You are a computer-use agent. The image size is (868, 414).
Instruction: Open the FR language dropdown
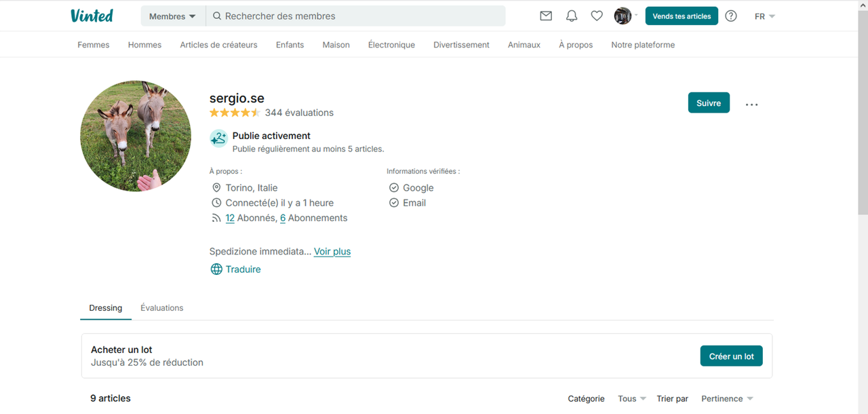click(x=764, y=16)
